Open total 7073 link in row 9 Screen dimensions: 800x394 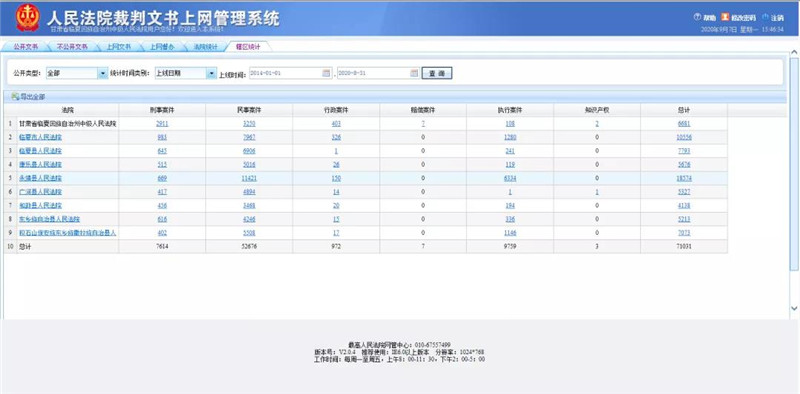[684, 233]
